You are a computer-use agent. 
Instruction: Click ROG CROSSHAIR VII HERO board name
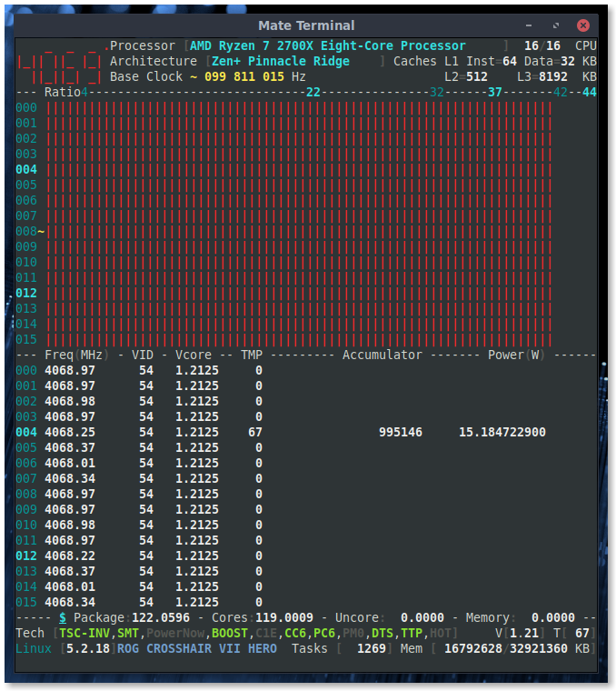(197, 648)
